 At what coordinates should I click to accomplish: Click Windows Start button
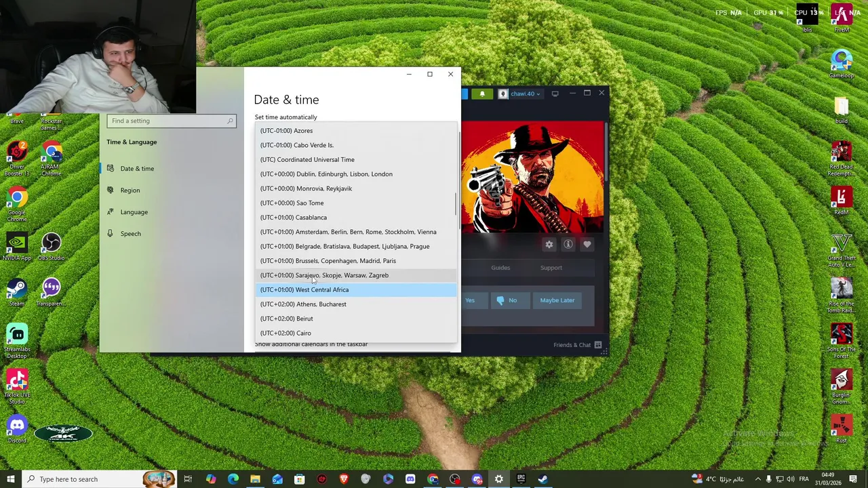pyautogui.click(x=10, y=479)
